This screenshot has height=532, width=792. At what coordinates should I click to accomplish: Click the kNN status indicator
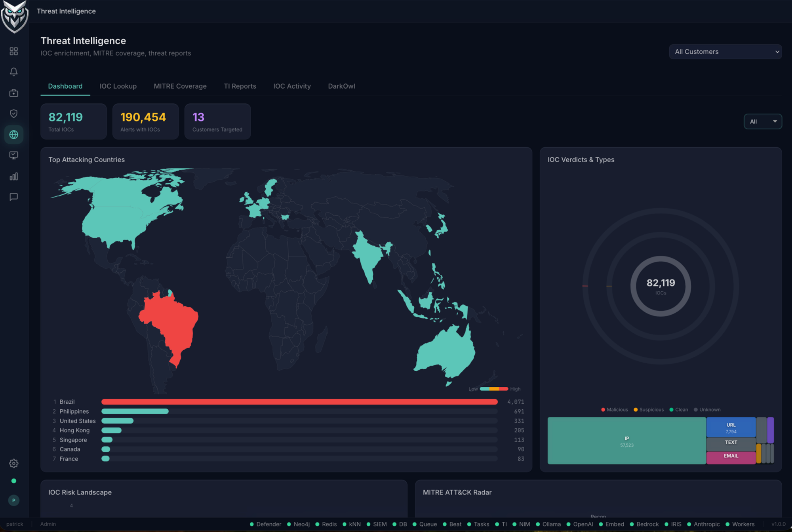coord(352,524)
